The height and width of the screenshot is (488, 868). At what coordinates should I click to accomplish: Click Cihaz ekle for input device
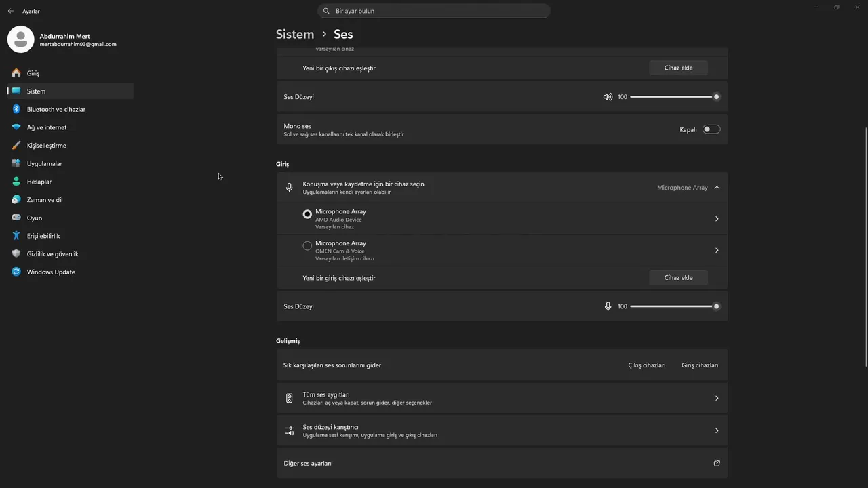tap(678, 278)
